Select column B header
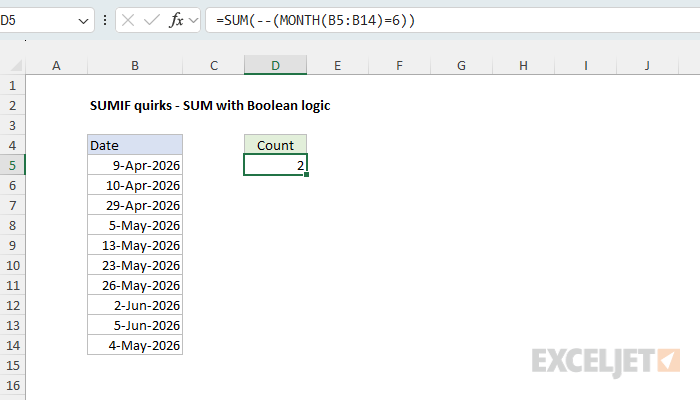This screenshot has width=700, height=400. click(x=135, y=66)
